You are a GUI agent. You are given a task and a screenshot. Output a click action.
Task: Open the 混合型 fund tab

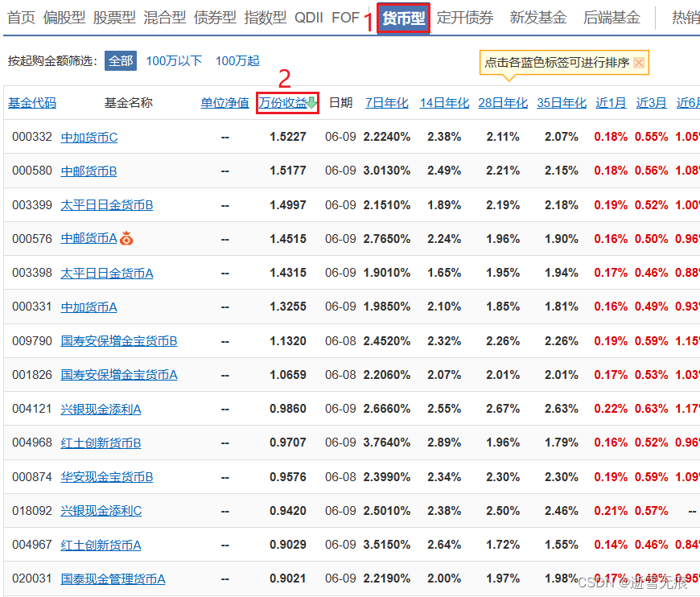coord(165,18)
